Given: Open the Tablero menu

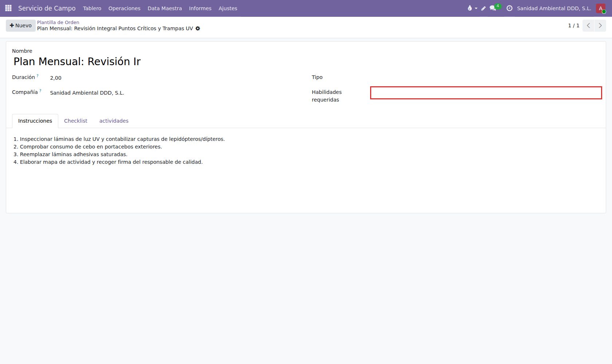Looking at the screenshot, I should (x=92, y=8).
